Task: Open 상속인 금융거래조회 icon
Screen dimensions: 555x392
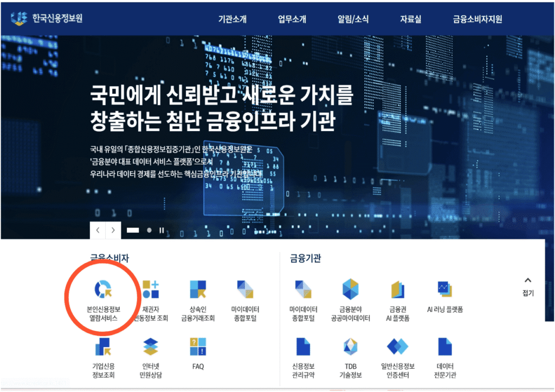Action: click(198, 290)
